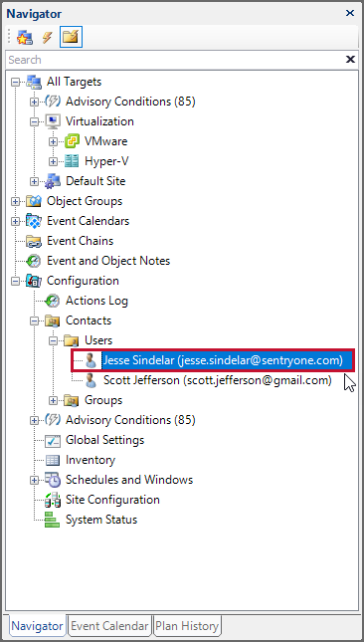Image resolution: width=364 pixels, height=642 pixels.
Task: Click the first Navigator toolbar icon with star
Action: (25, 38)
